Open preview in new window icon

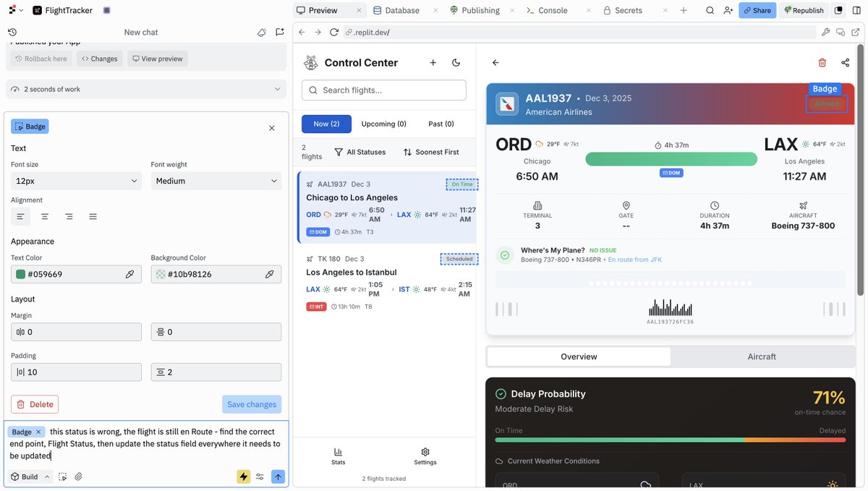pos(855,33)
